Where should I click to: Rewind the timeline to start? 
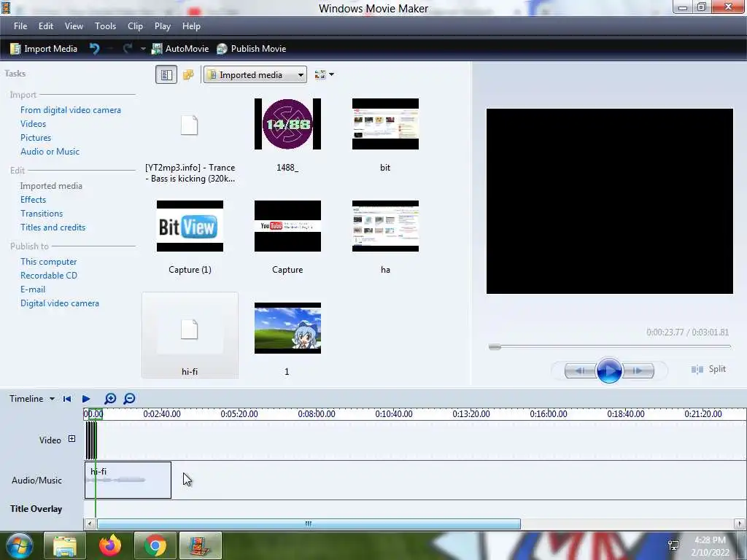[x=67, y=399]
